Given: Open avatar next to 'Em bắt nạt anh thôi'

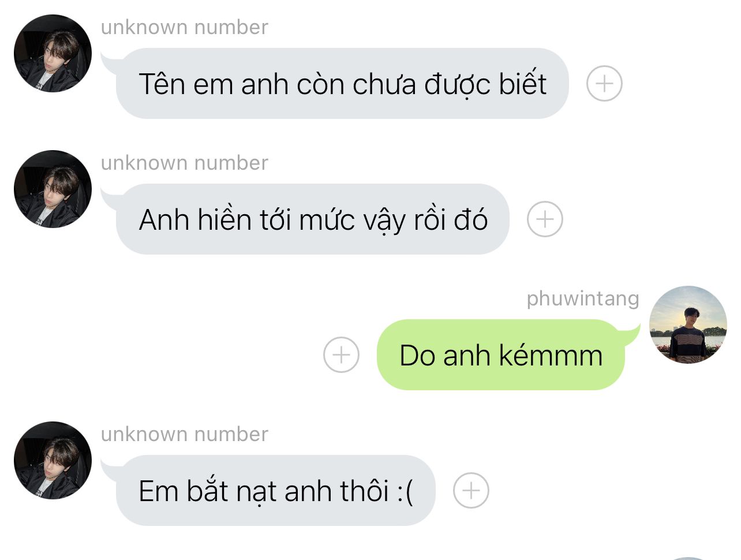Looking at the screenshot, I should (x=53, y=461).
